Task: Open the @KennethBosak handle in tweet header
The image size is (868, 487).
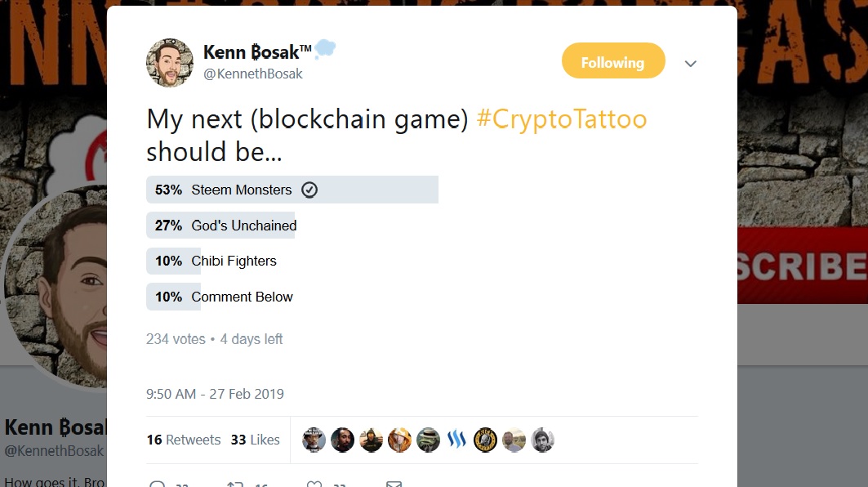Action: click(252, 74)
